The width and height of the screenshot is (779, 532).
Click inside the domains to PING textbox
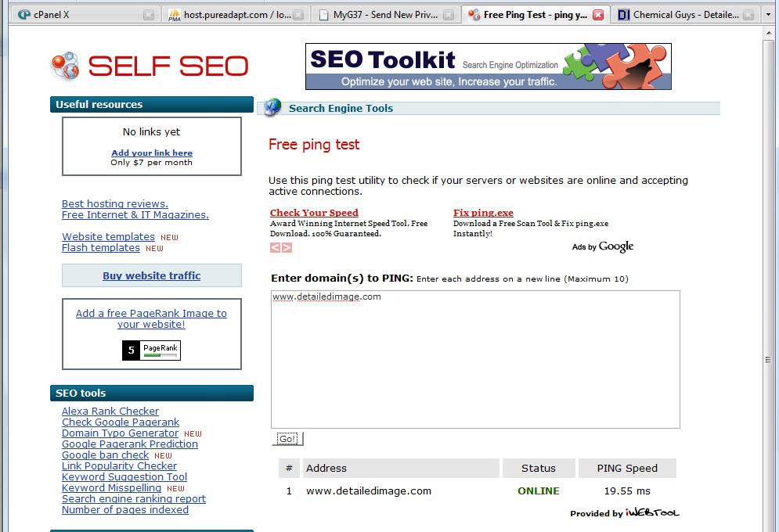point(474,360)
